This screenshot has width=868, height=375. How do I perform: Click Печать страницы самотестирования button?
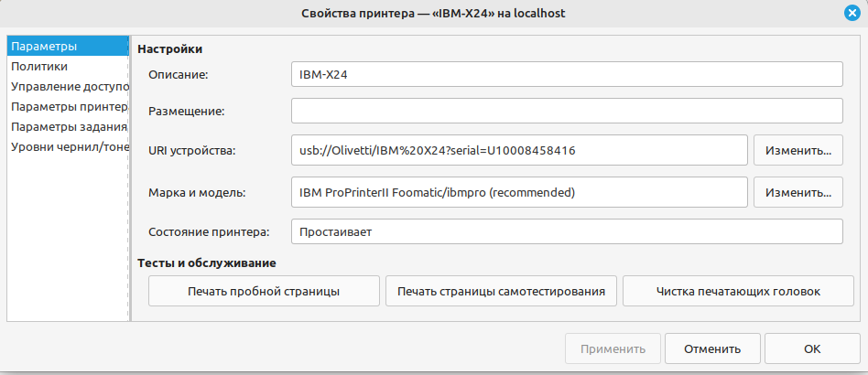pos(501,291)
